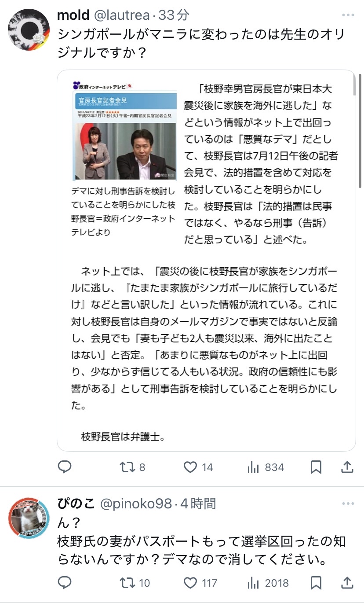Viewport: 364px width, 603px height.
Task: Reply to ぴのこ's tweet
Action: coord(65,583)
